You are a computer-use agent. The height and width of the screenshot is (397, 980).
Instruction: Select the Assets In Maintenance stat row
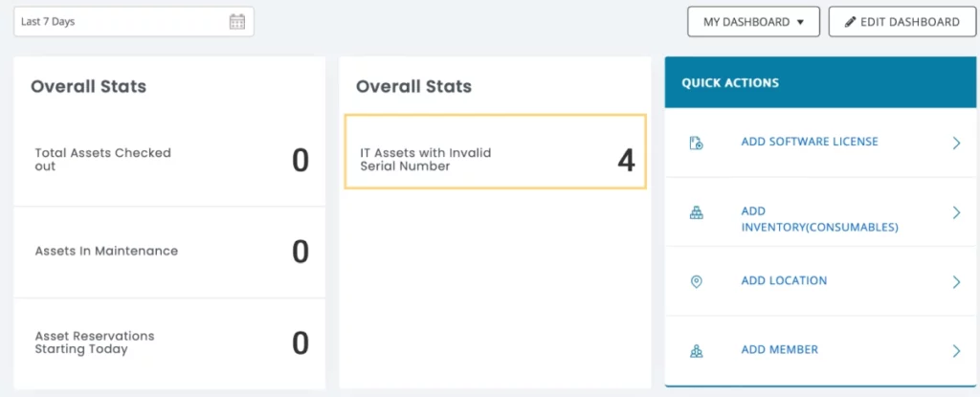pyautogui.click(x=162, y=252)
